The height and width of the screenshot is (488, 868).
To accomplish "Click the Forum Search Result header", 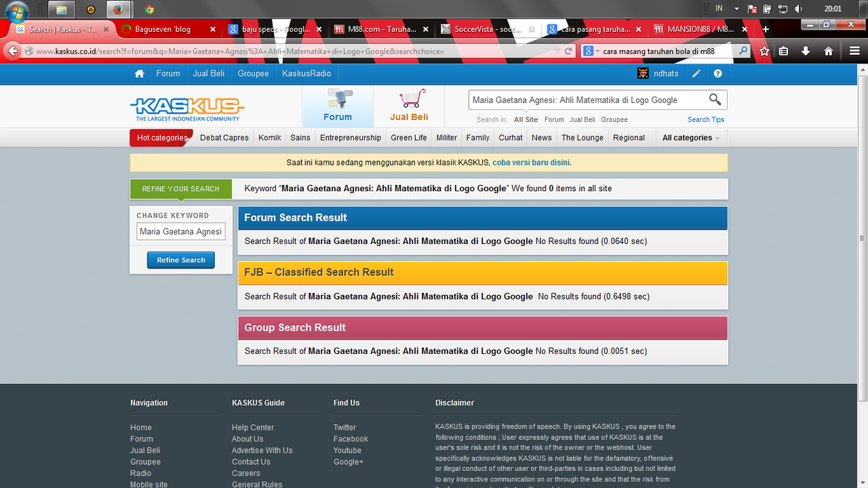I will click(x=482, y=218).
